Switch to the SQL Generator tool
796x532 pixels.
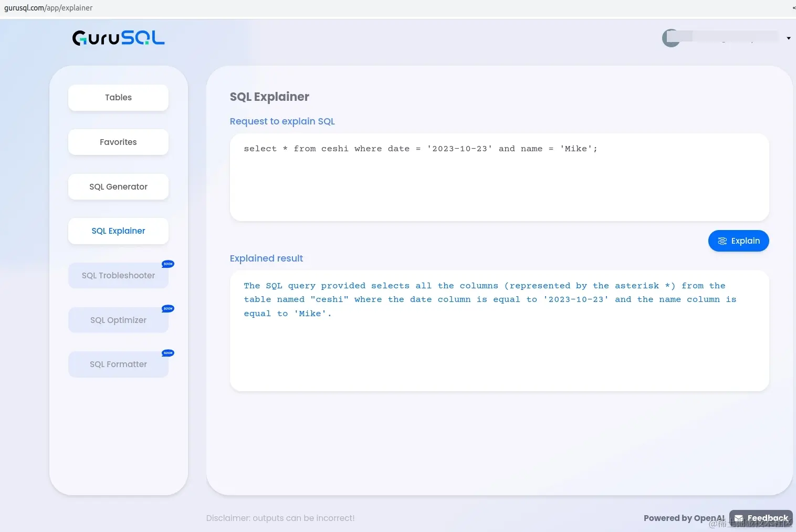(x=118, y=186)
